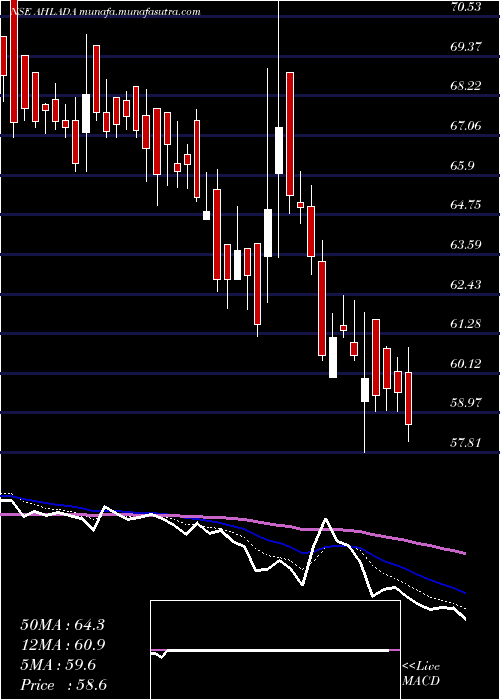Click the 68.22 price axis label
500x700 pixels.
[466, 86]
